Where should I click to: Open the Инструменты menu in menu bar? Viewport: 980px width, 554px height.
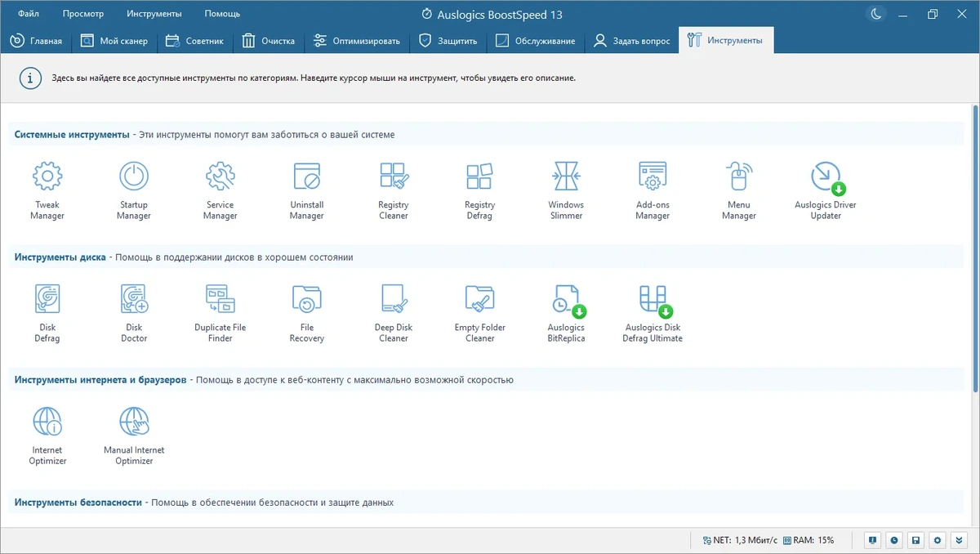click(x=154, y=14)
